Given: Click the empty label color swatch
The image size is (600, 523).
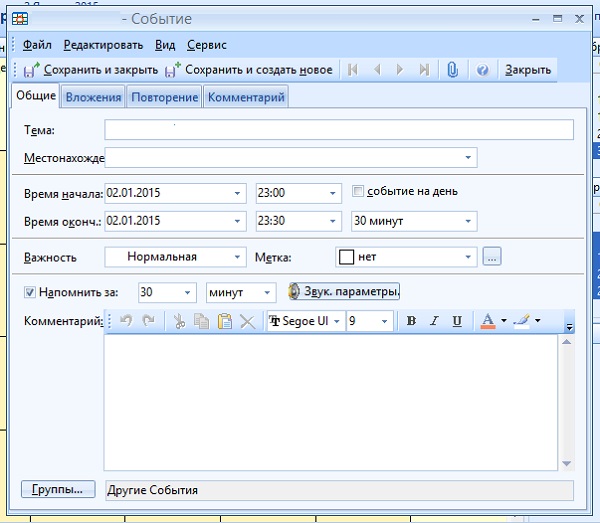Looking at the screenshot, I should (346, 257).
